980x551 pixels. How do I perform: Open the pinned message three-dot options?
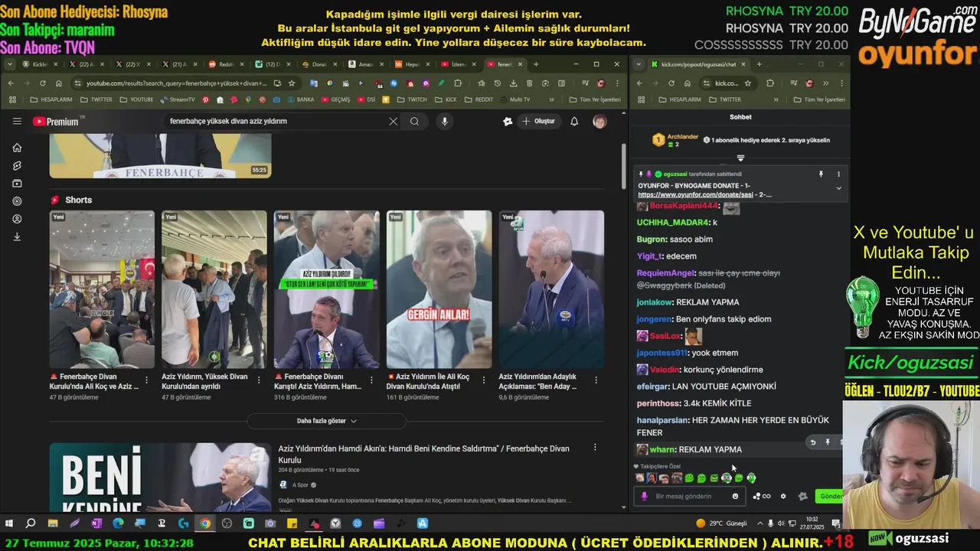(x=838, y=174)
